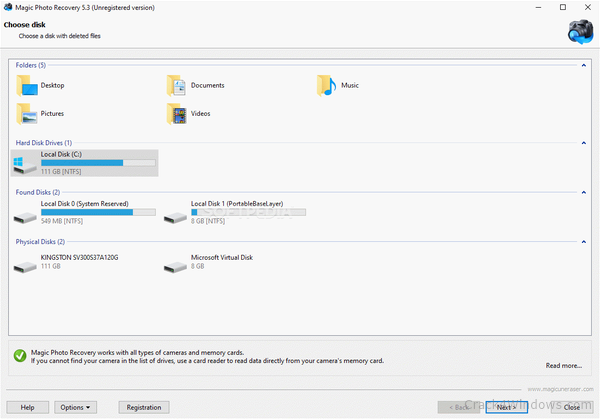Click the 'Microsoft Virtual Disk' label

click(222, 258)
